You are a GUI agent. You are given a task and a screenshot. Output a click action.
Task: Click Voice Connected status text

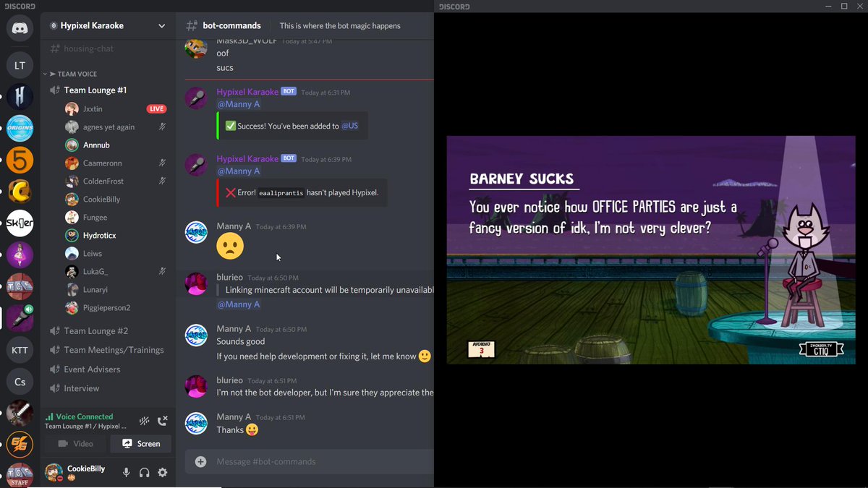tap(85, 416)
